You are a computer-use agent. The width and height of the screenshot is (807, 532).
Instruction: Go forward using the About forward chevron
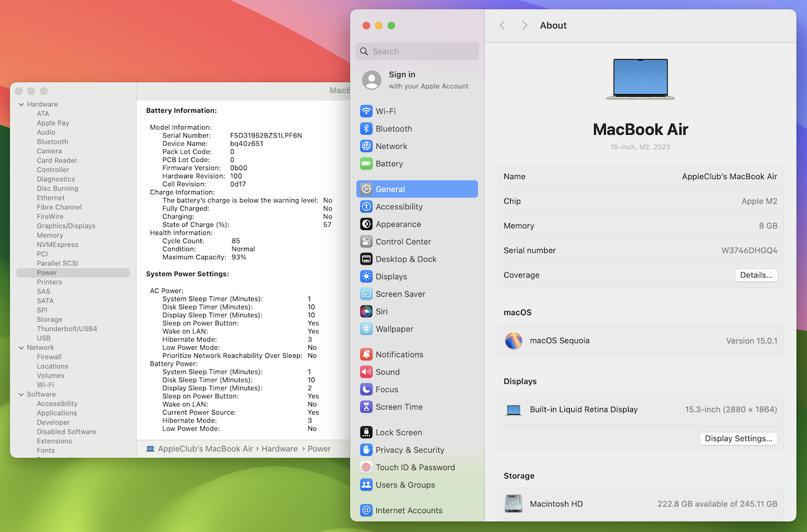[x=525, y=25]
